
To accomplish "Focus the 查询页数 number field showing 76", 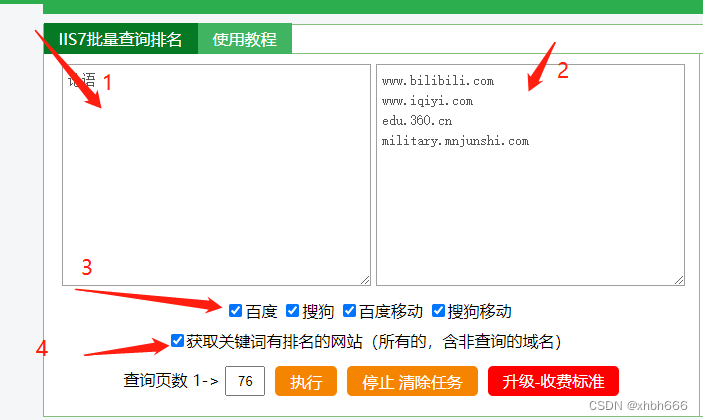I will click(x=245, y=381).
